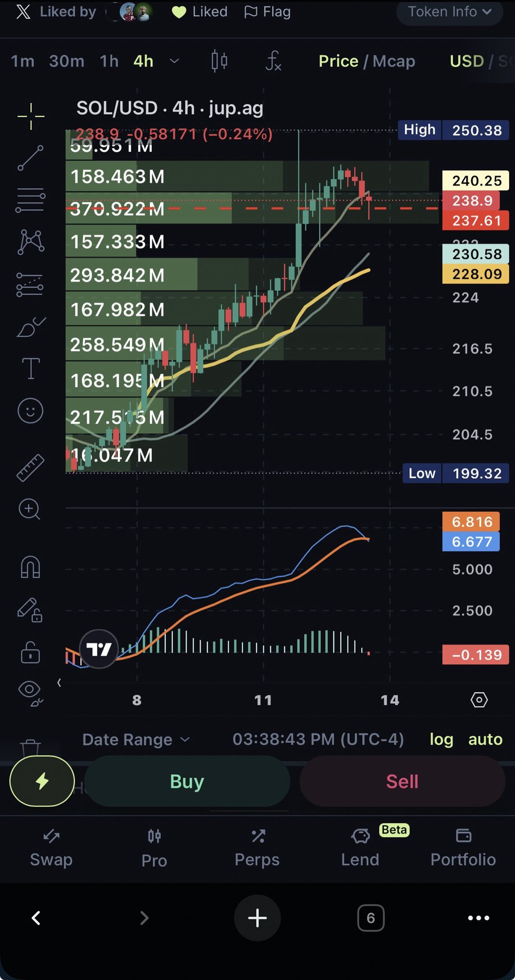Image resolution: width=515 pixels, height=980 pixels.
Task: Open the emoji sticker tool
Action: coord(31,411)
